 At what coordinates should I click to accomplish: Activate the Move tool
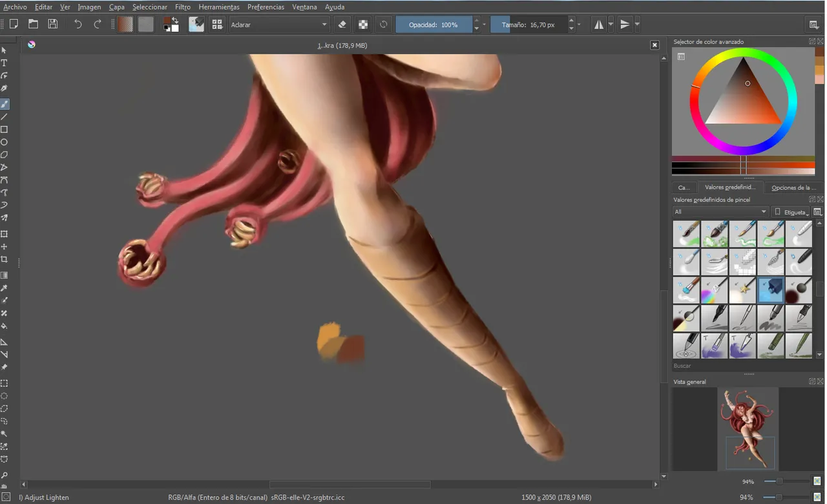coord(4,247)
